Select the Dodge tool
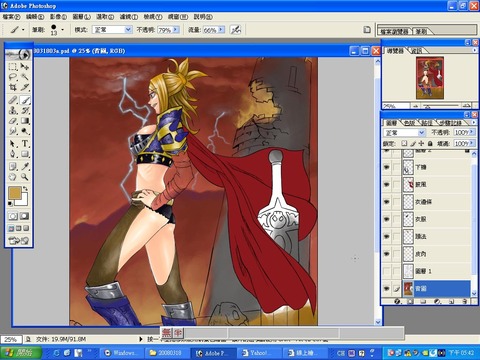This screenshot has width=480, height=360. click(x=25, y=131)
